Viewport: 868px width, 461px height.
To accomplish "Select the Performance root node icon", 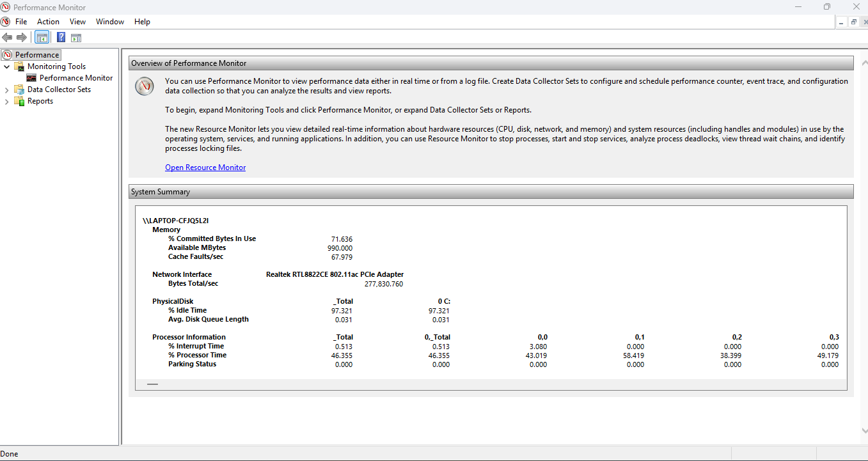I will [x=8, y=55].
